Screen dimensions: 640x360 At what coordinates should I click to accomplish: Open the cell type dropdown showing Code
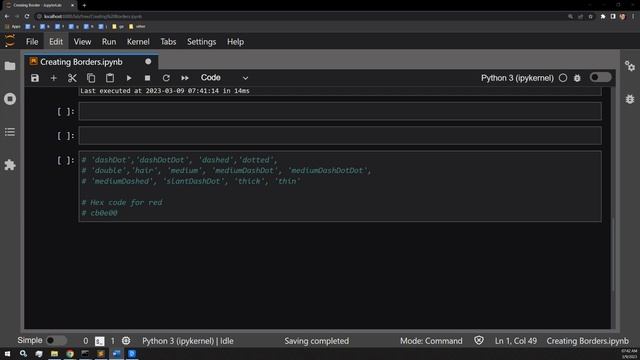click(224, 78)
